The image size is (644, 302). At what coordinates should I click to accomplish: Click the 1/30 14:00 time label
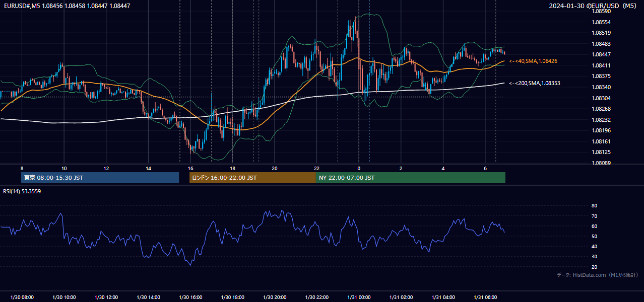pos(148,297)
